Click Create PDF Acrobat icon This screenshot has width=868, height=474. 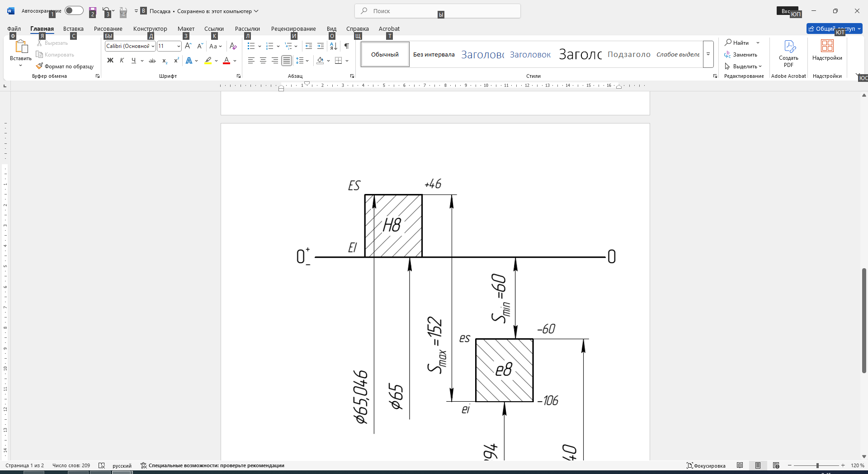[788, 53]
